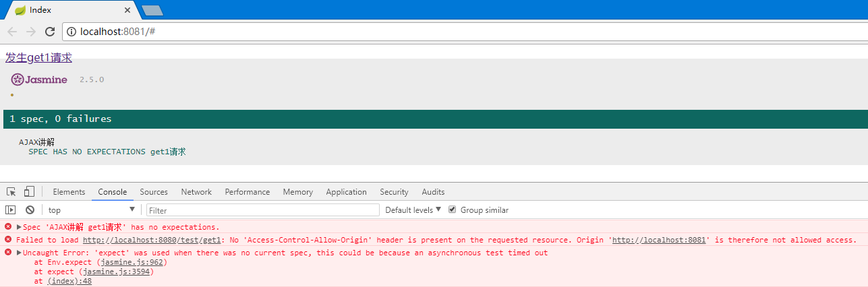Click the site info icon in address bar
Screen dimensions: 868x287
[71, 32]
